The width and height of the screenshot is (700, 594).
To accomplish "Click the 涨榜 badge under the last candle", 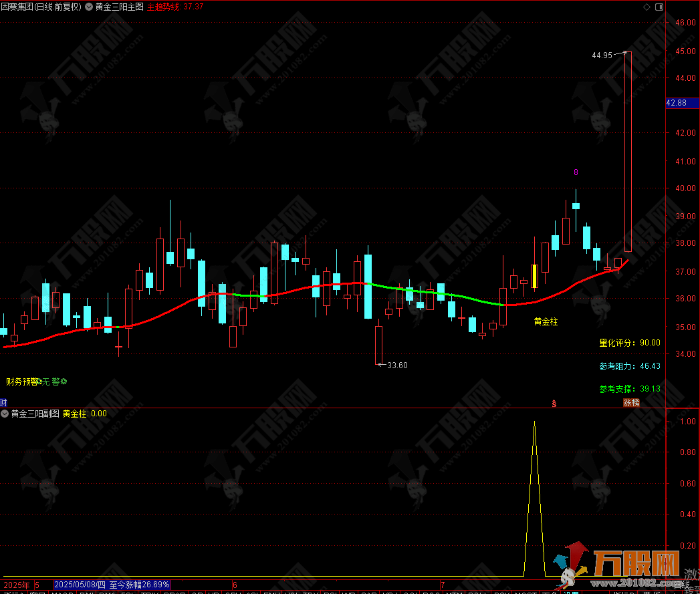I will (x=631, y=402).
